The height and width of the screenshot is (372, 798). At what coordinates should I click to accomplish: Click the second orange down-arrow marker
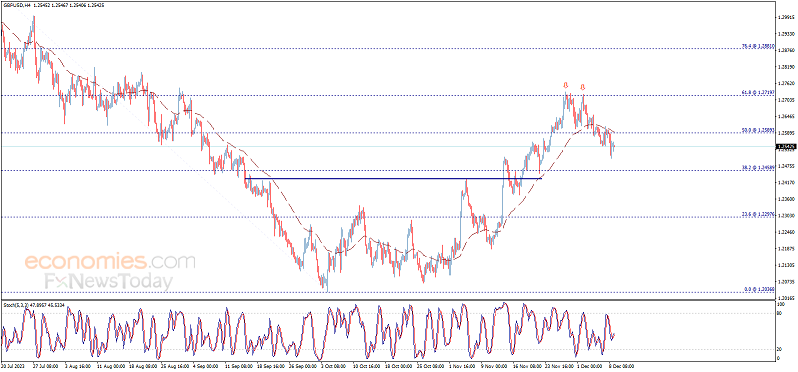(x=583, y=87)
